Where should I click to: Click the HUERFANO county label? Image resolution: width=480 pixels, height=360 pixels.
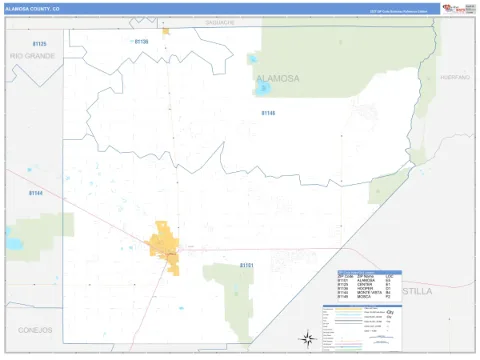click(455, 77)
